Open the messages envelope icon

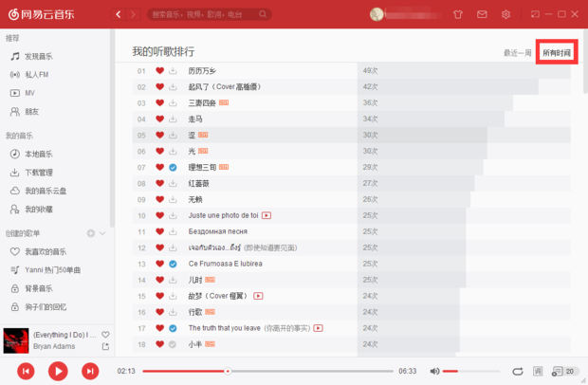[482, 14]
